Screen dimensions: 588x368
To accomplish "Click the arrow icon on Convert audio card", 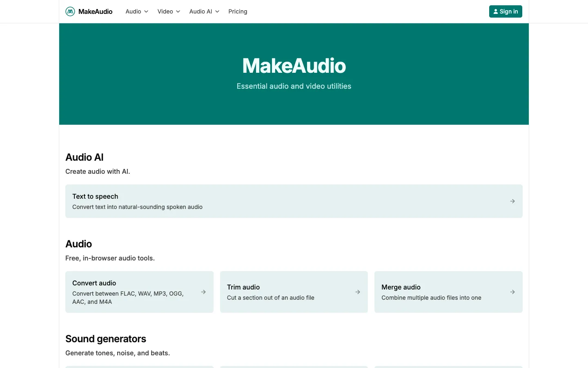I will coord(203,292).
